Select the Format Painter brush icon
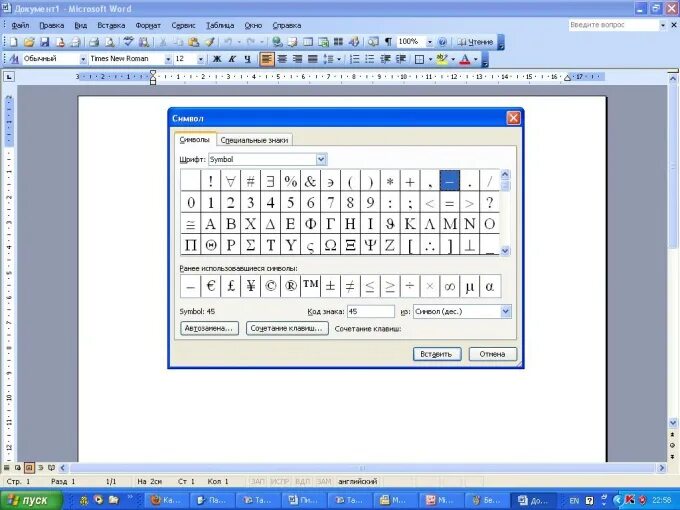Screen dimensions: 680x510 tap(210, 42)
